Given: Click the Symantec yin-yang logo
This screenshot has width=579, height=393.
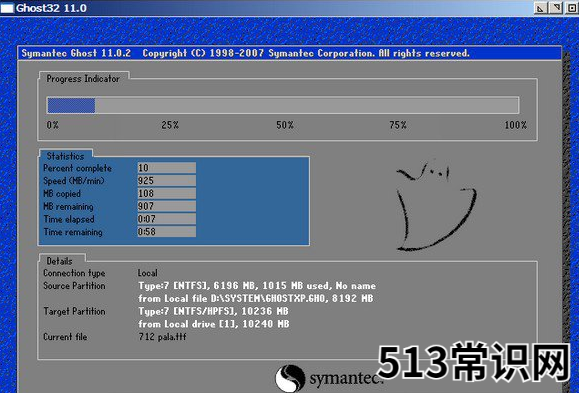Looking at the screenshot, I should tap(290, 378).
